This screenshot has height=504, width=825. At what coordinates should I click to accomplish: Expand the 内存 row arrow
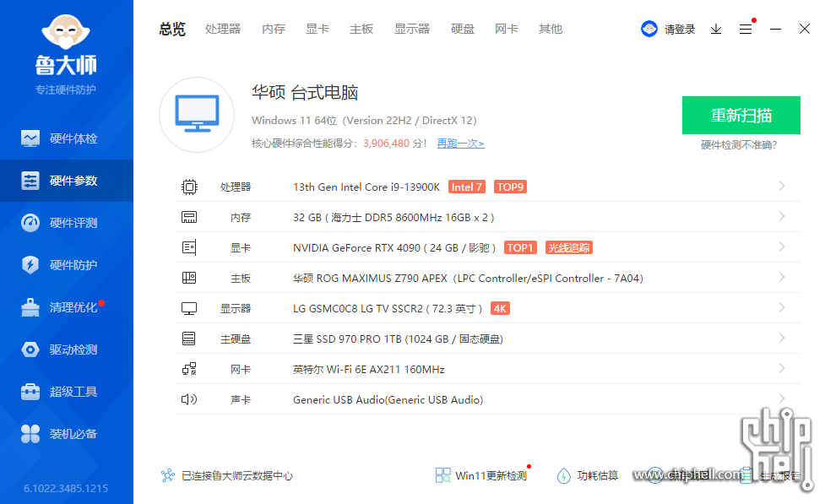(782, 217)
